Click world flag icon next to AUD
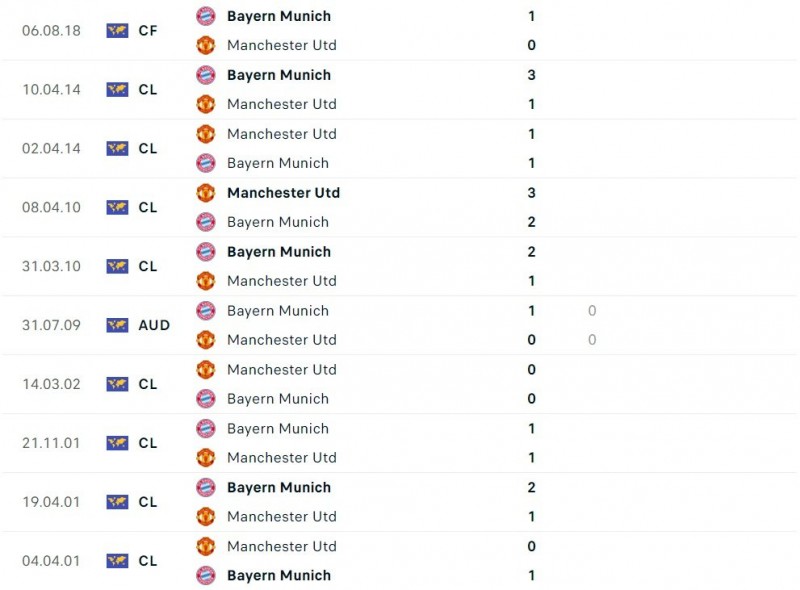 coord(117,325)
